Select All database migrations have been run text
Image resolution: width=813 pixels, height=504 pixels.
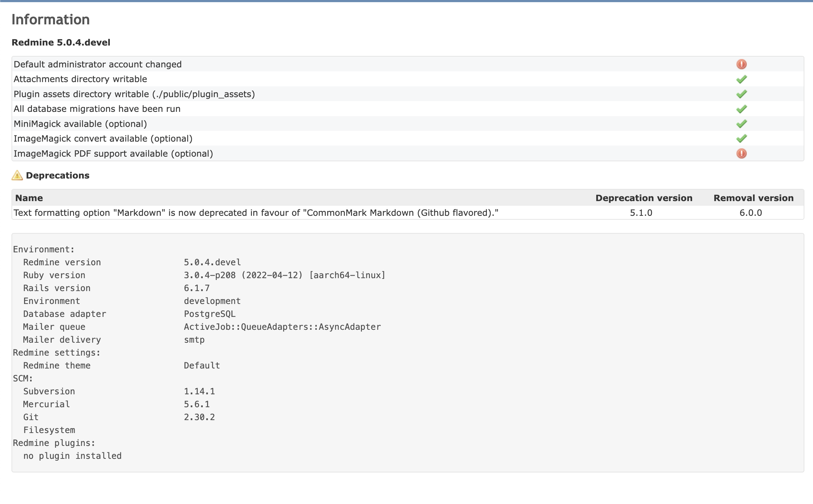click(x=97, y=109)
